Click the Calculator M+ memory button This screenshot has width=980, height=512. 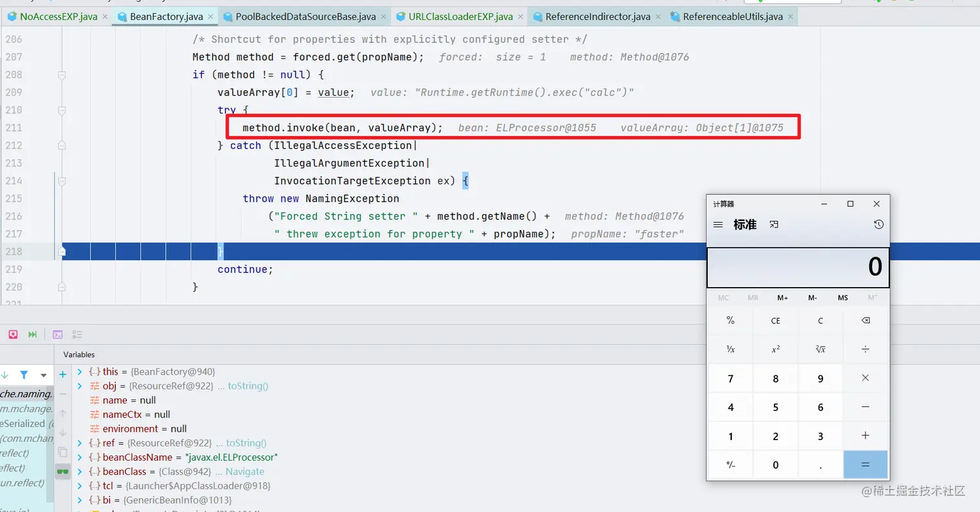pyautogui.click(x=782, y=297)
